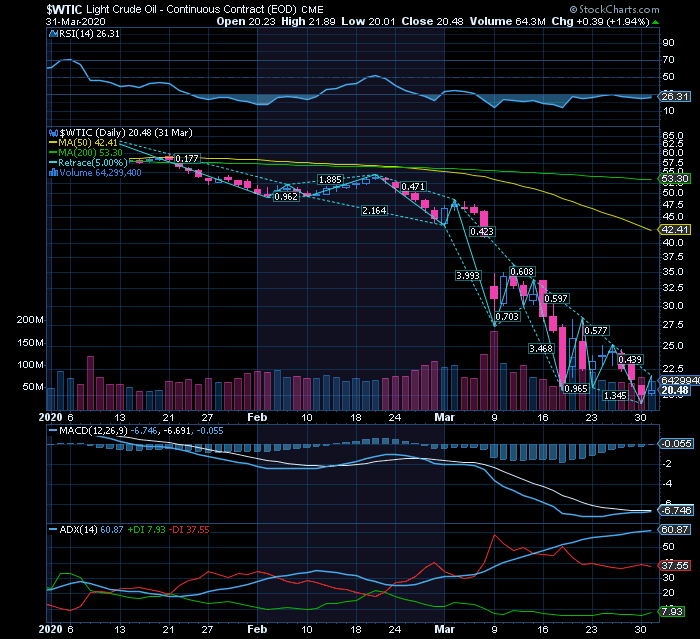Click the 20.48 last price tag
Screen dimensions: 700x639
675,391
